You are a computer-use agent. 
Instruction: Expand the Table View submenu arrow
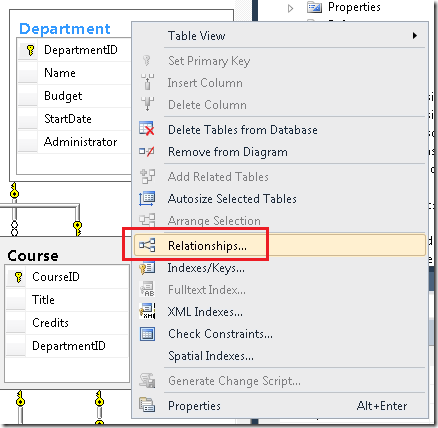coord(415,35)
